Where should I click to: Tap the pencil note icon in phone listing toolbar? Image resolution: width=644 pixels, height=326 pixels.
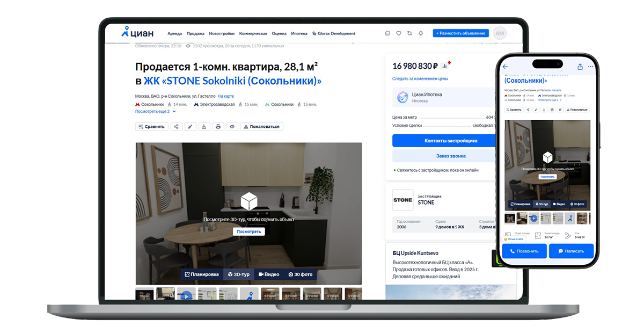(x=536, y=110)
